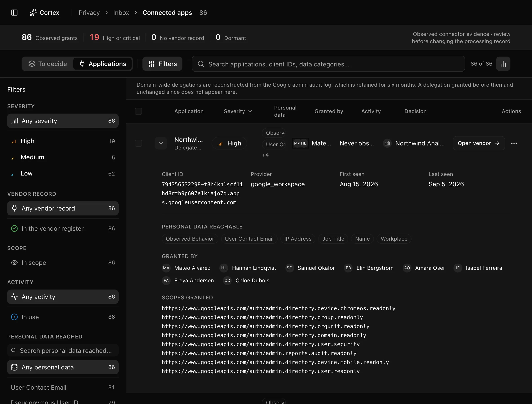
Task: Tick the Northwind row checkbox
Action: (x=138, y=143)
